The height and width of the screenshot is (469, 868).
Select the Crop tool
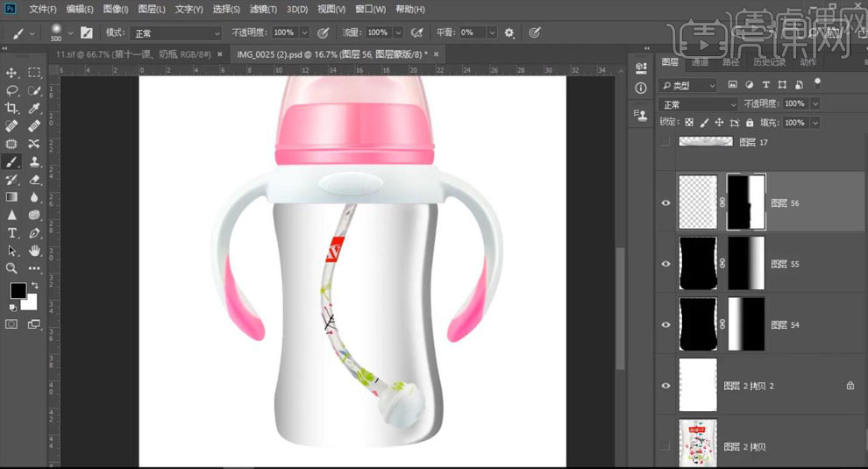pyautogui.click(x=12, y=108)
